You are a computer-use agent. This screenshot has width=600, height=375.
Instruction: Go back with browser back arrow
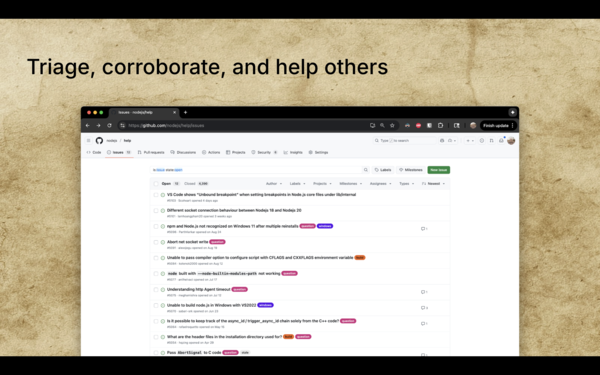(x=88, y=126)
